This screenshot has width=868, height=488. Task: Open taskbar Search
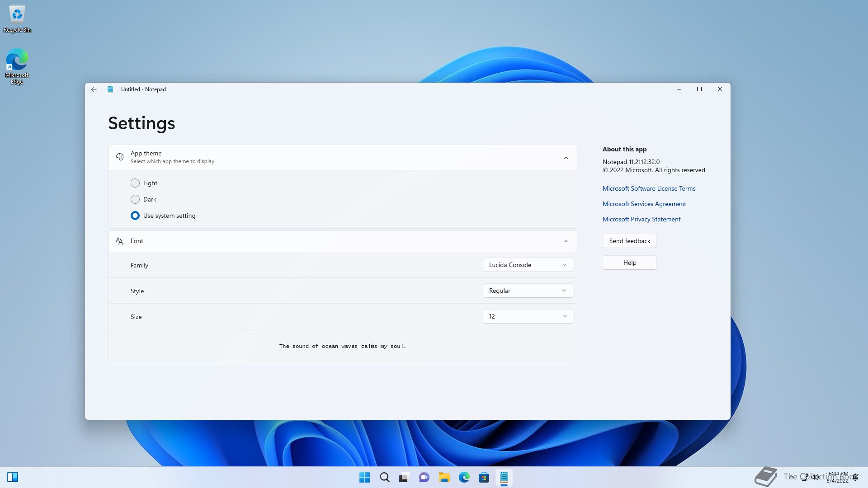[385, 477]
